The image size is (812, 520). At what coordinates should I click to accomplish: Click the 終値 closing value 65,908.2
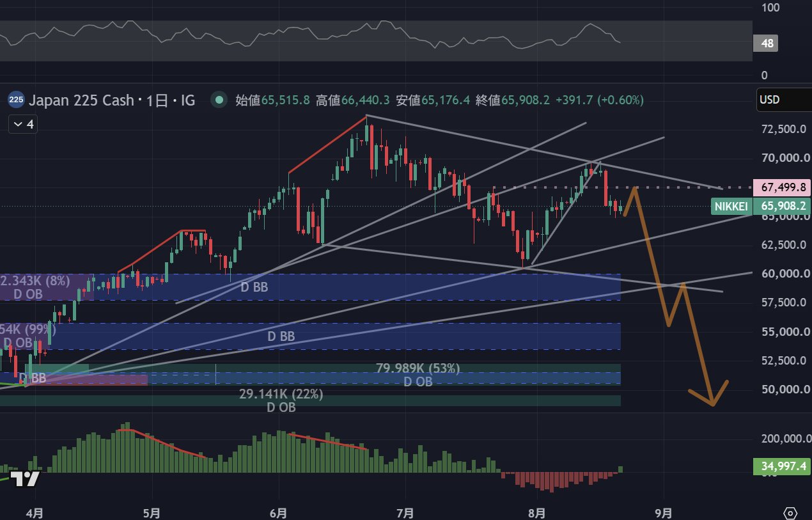526,100
